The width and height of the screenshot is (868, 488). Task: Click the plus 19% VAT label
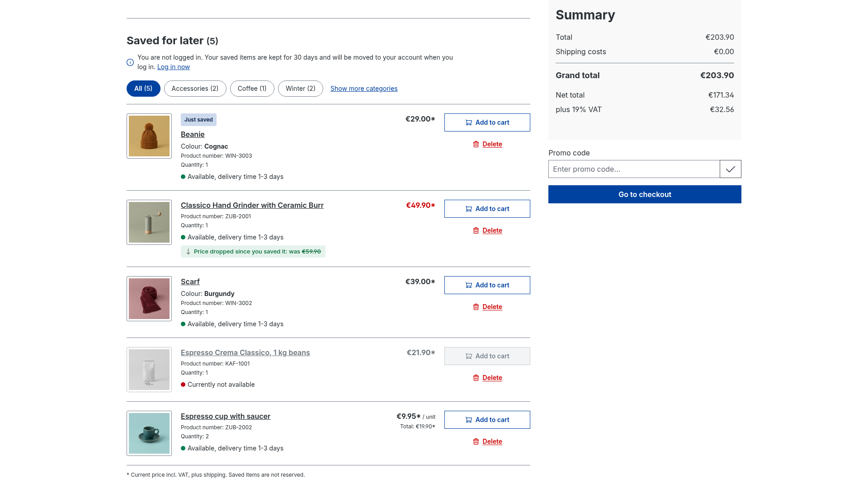point(579,109)
